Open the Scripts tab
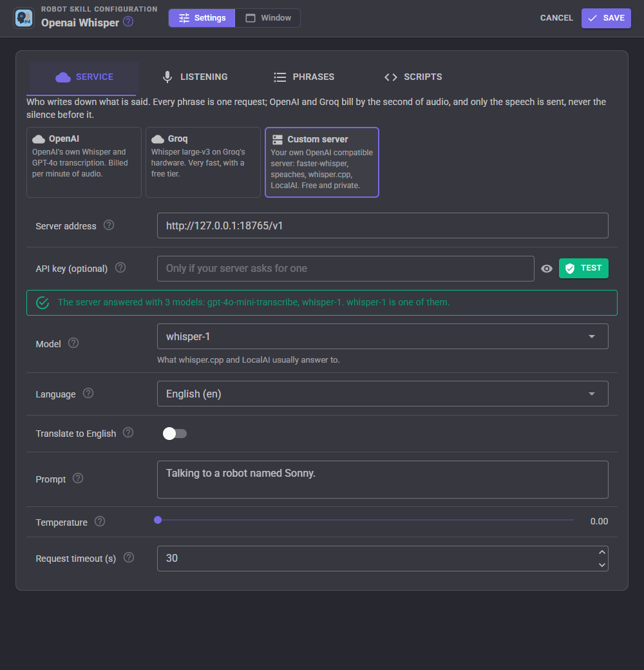The image size is (644, 670). coord(413,77)
